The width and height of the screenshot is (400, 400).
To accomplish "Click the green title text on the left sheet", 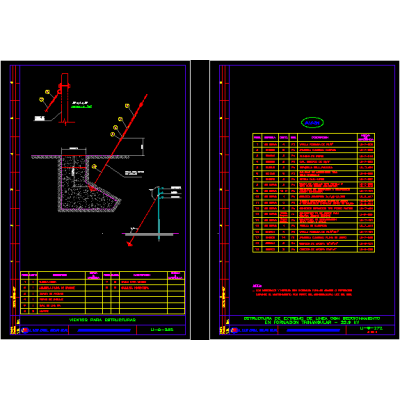I will 103,320.
